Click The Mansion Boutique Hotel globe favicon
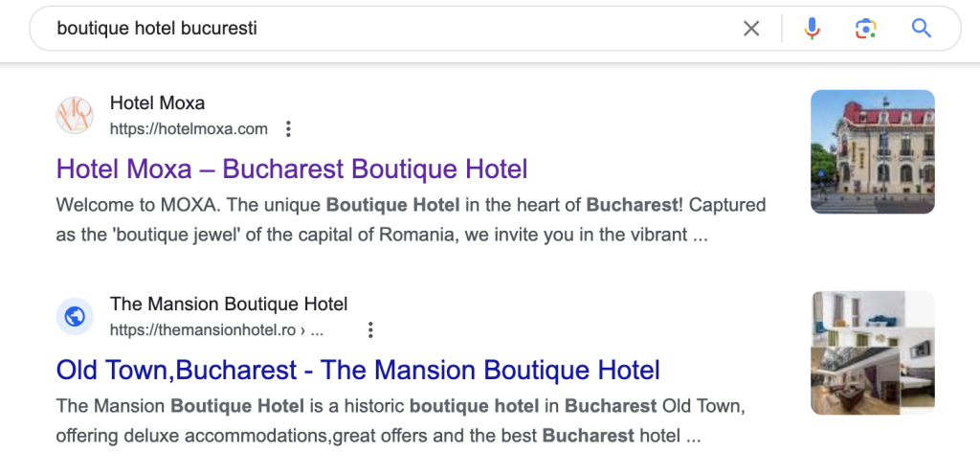Viewport: 980px width, 475px height. coord(75,316)
